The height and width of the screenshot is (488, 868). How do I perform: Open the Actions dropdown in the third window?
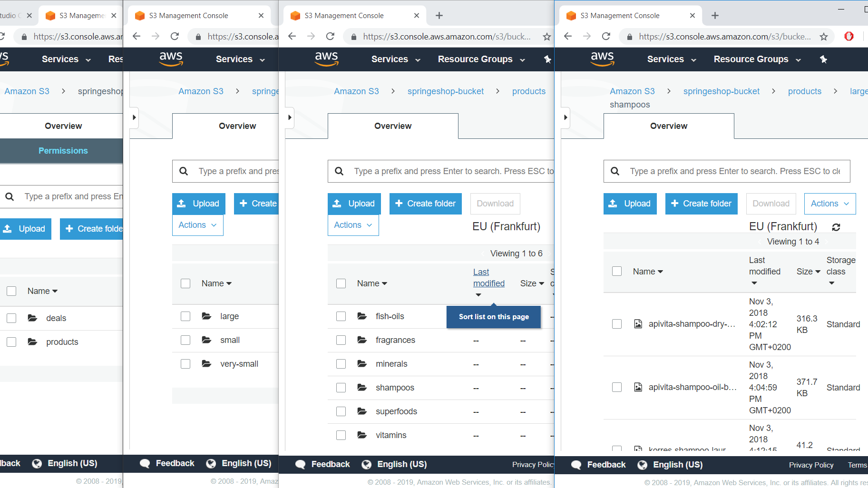353,225
